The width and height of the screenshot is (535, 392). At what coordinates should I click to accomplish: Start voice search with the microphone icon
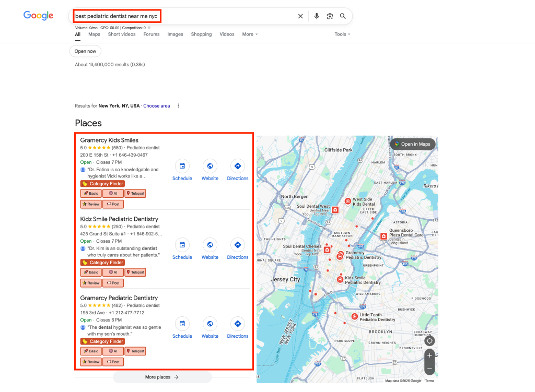[x=317, y=16]
